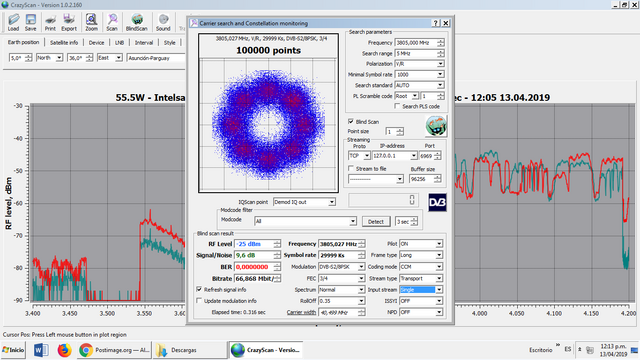Open the Descargas folder taskbar item
The height and width of the screenshot is (360, 640).
coord(190,350)
